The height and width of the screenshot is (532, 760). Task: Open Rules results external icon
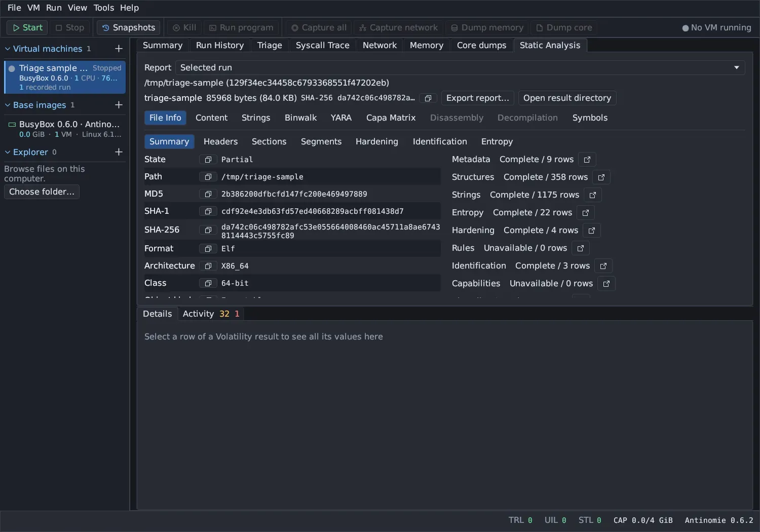pos(581,248)
